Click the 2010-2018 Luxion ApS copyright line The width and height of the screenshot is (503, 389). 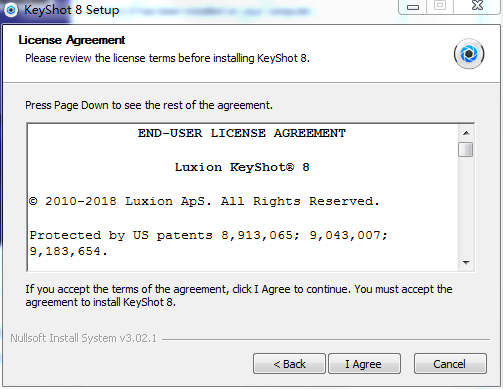coord(204,201)
